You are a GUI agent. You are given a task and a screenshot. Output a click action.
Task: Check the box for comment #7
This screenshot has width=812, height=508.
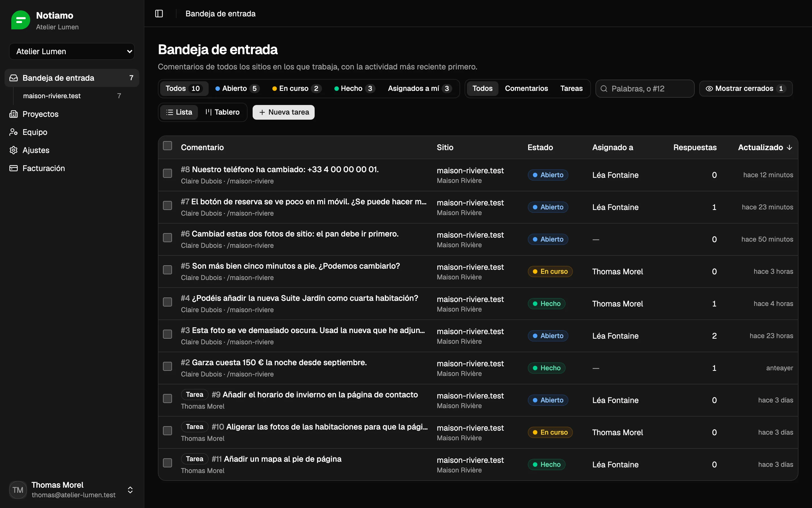[x=167, y=206]
